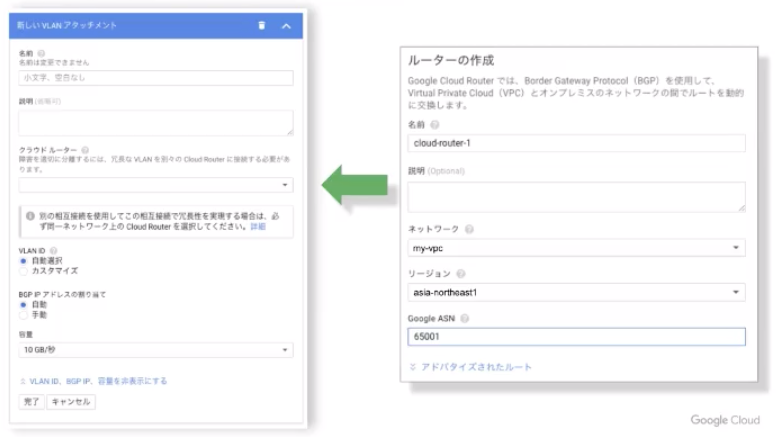Screen dimensions: 784x437
Task: Select 手動 for BGP IP address allocation
Action: 23,315
